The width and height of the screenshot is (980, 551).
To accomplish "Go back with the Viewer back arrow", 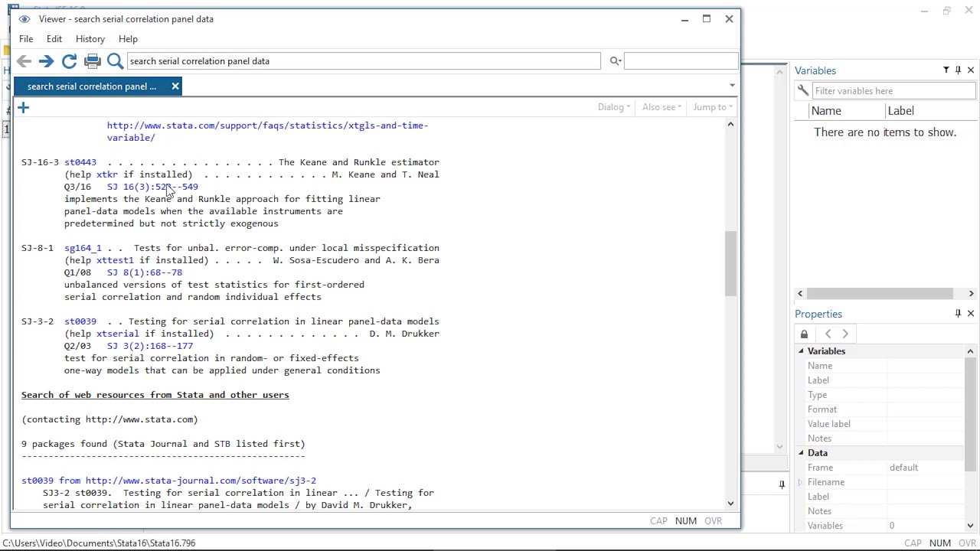I will point(24,61).
